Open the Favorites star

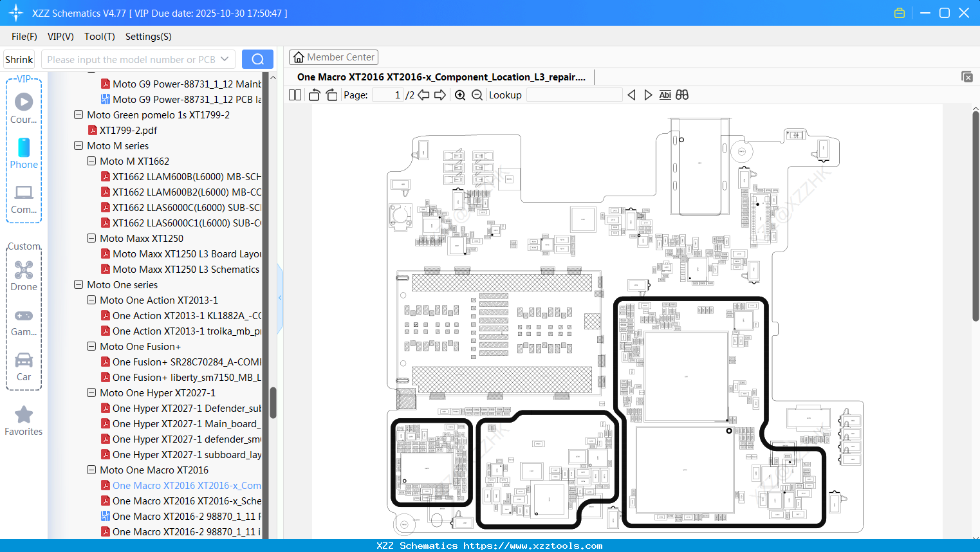24,421
